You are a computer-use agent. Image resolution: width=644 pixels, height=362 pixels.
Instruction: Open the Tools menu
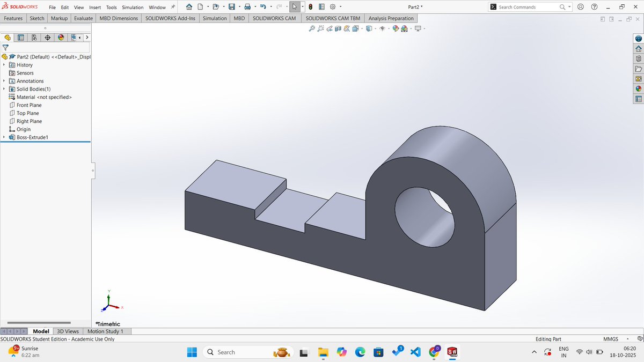[111, 8]
